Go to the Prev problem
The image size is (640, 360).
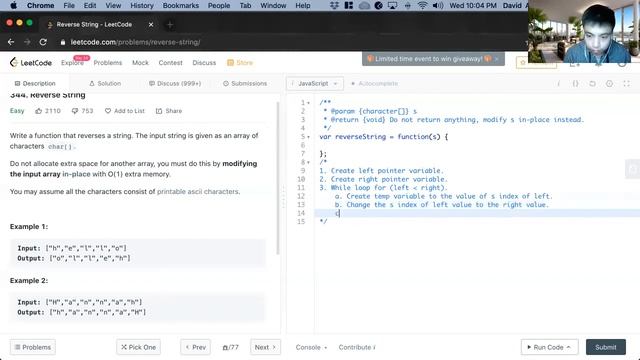click(x=196, y=347)
